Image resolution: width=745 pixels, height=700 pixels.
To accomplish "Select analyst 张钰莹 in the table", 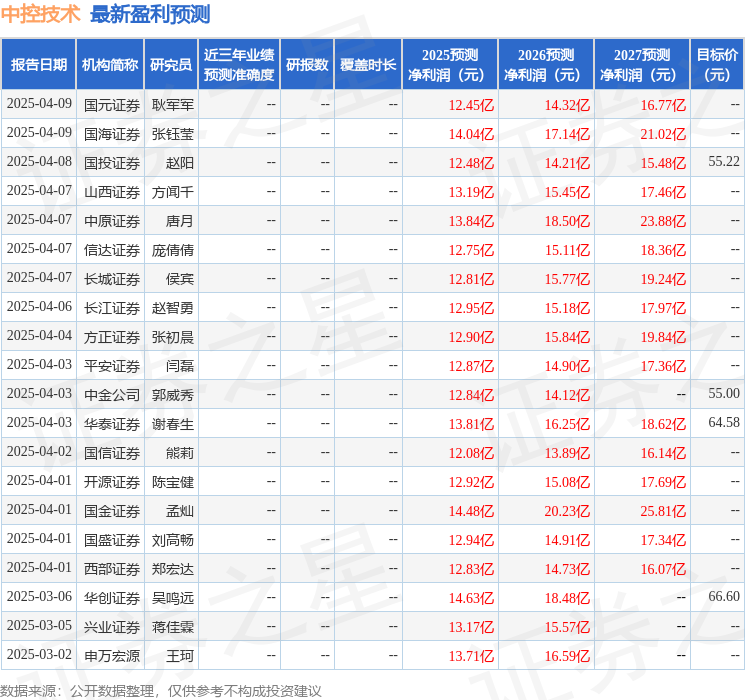I will (x=172, y=133).
